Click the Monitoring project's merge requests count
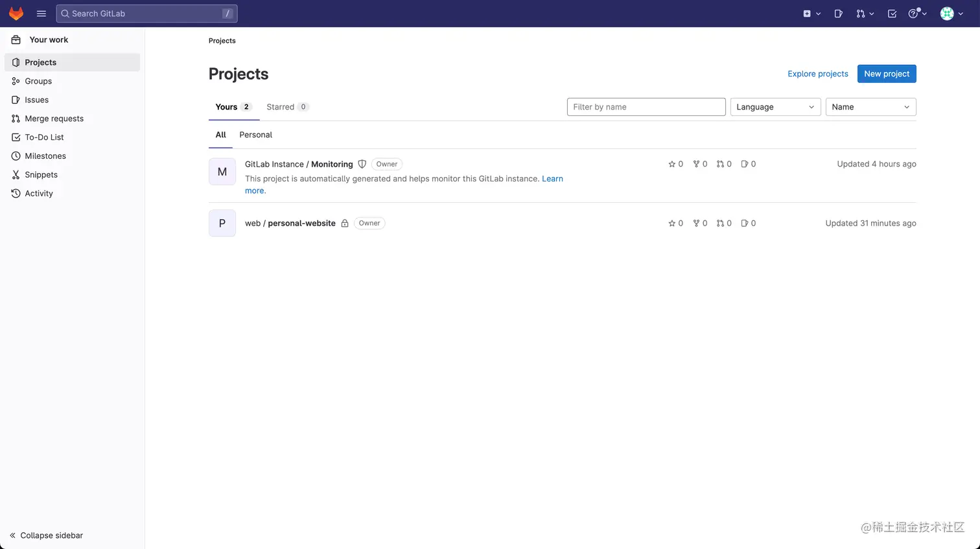This screenshot has width=980, height=549. tap(724, 164)
